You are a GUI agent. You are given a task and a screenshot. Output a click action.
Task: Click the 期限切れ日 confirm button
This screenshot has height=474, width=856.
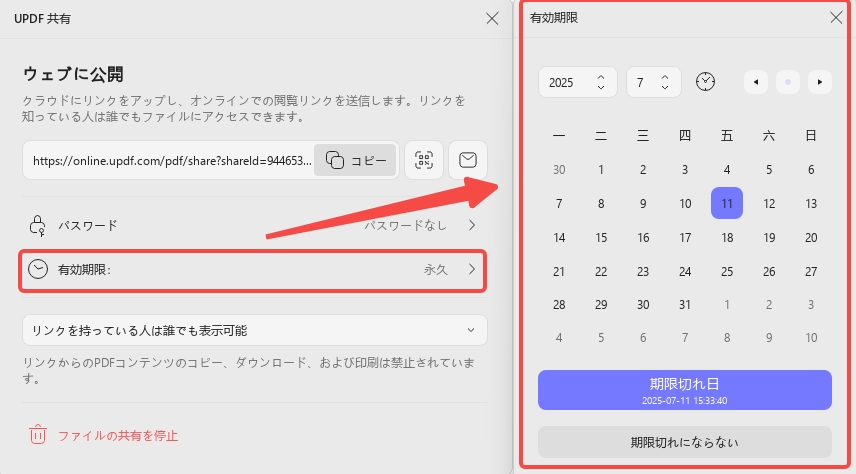(x=685, y=390)
